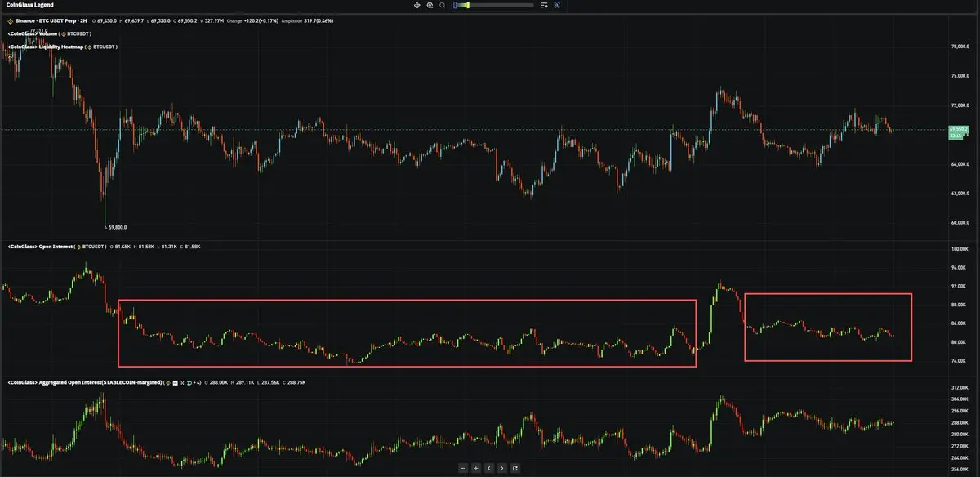Zoom out the chart with minus button
This screenshot has height=477, width=980.
463,468
